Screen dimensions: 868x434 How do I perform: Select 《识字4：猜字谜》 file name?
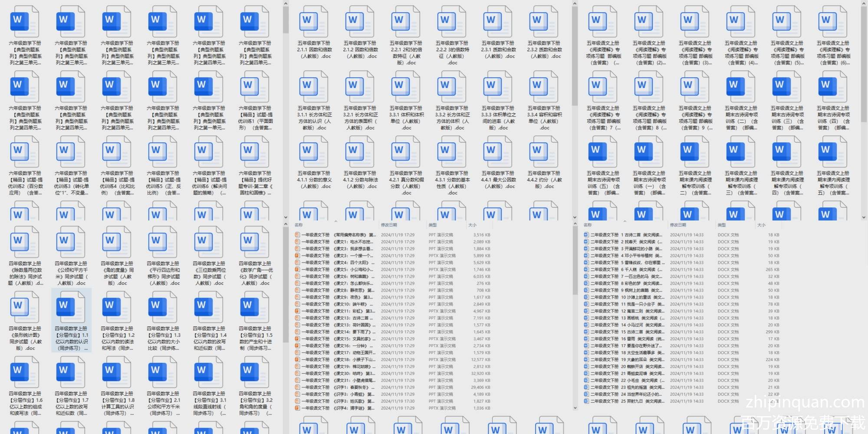338,408
